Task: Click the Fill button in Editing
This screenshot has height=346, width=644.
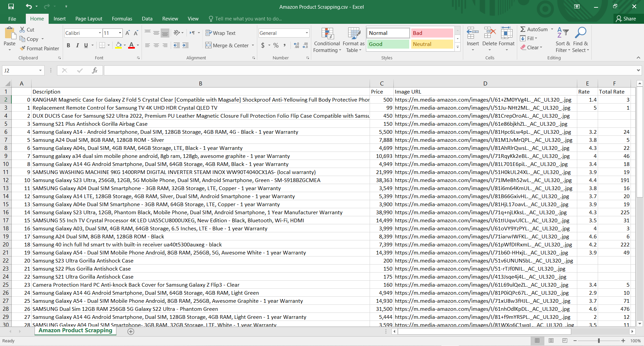Action: click(529, 39)
